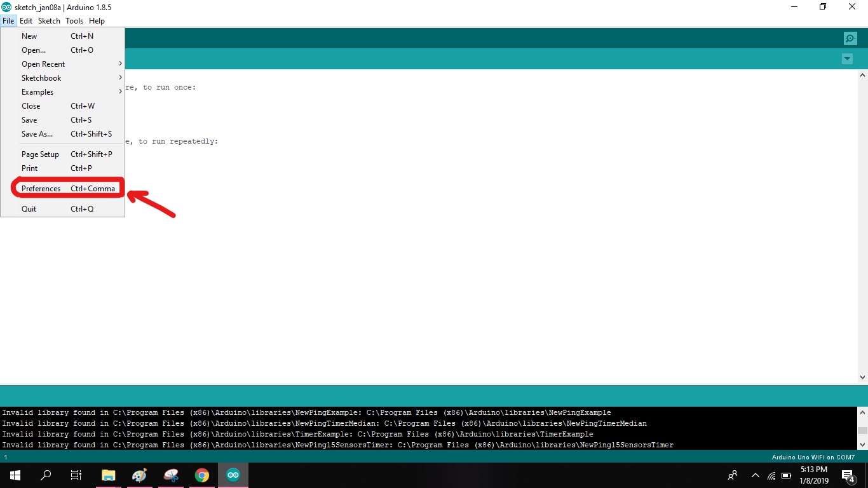
Task: Open the Action Center notifications icon
Action: click(848, 475)
